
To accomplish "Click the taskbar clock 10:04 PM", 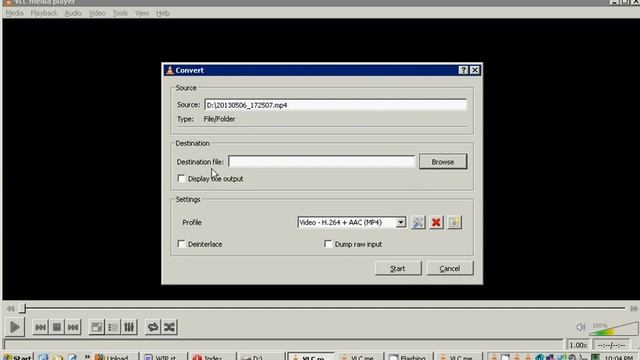I will (619, 357).
